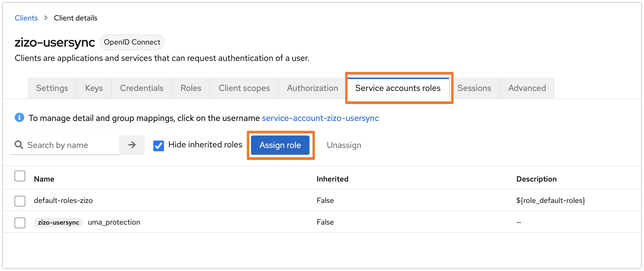Screen dimensions: 644x271
Task: Select the default-roles-zizo row checkbox
Action: pyautogui.click(x=20, y=201)
